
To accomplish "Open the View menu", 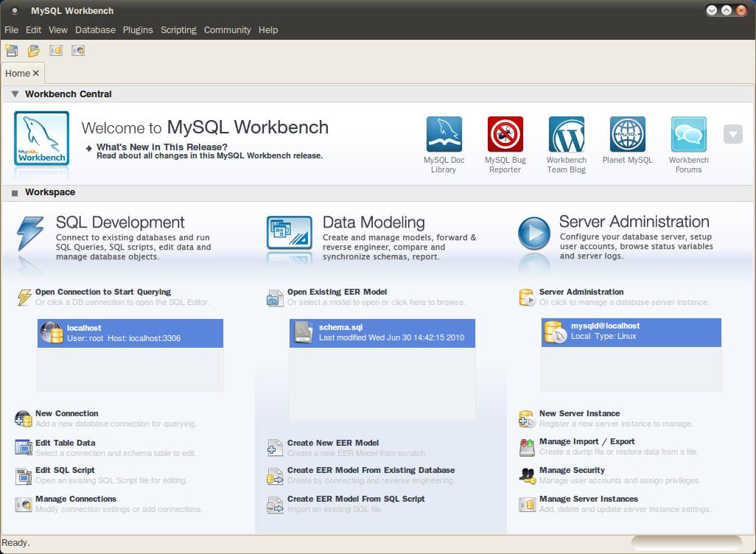I will point(58,30).
